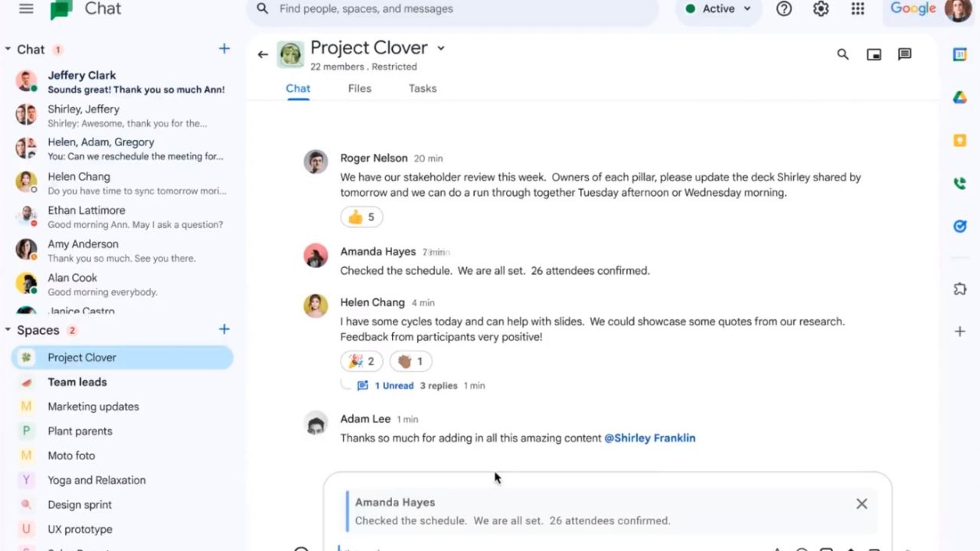
Task: Open the main hamburger menu
Action: pos(26,8)
